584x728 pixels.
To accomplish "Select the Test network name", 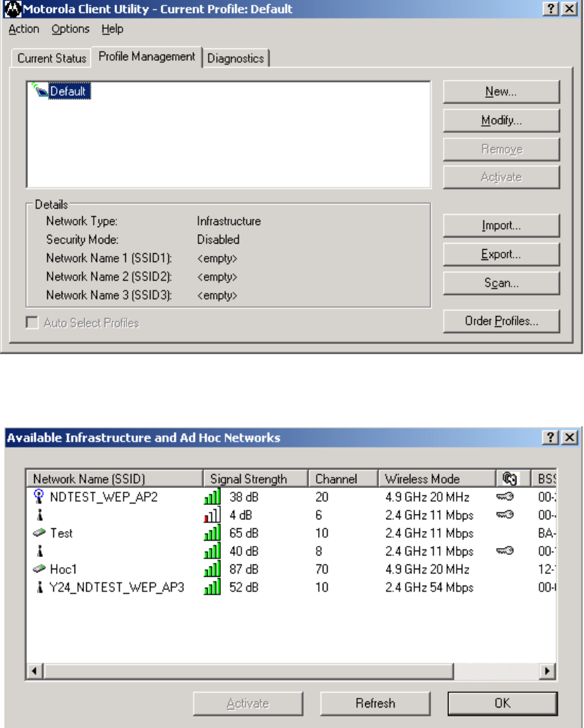I will pos(62,533).
